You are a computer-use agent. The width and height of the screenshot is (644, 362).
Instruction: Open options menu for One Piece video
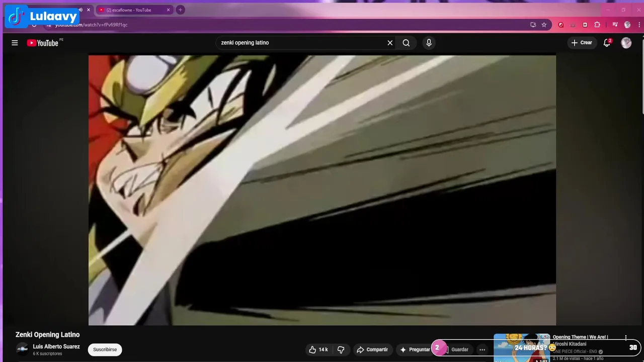626,338
